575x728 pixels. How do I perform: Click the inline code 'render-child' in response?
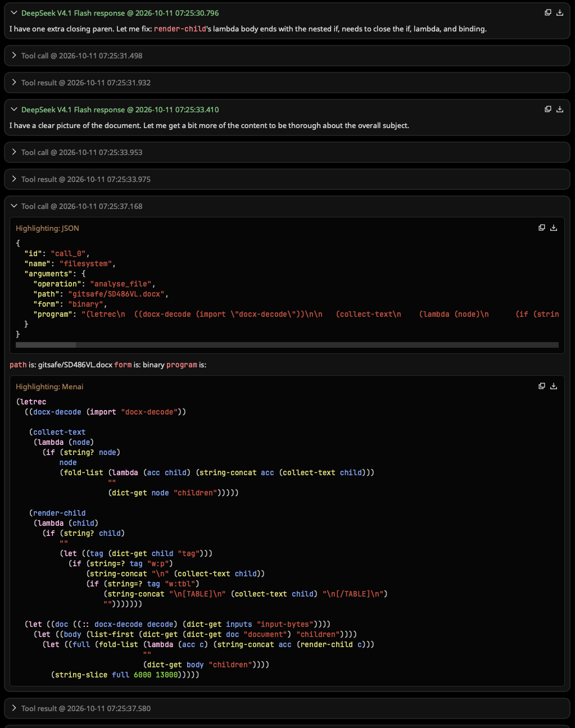[180, 29]
